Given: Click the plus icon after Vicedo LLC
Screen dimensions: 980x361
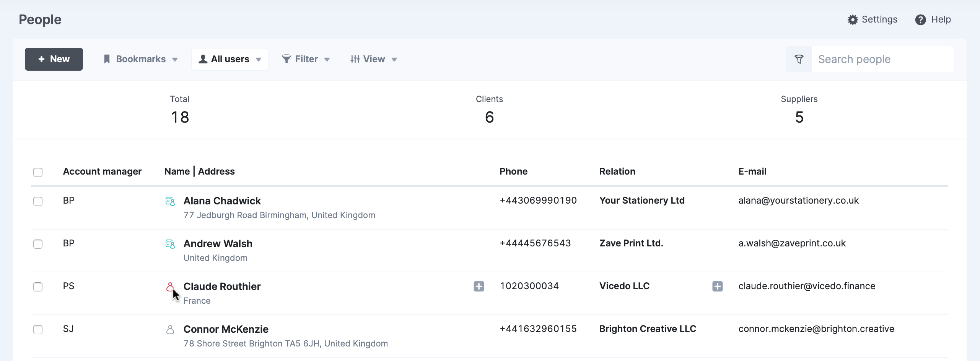Looking at the screenshot, I should pos(717,286).
